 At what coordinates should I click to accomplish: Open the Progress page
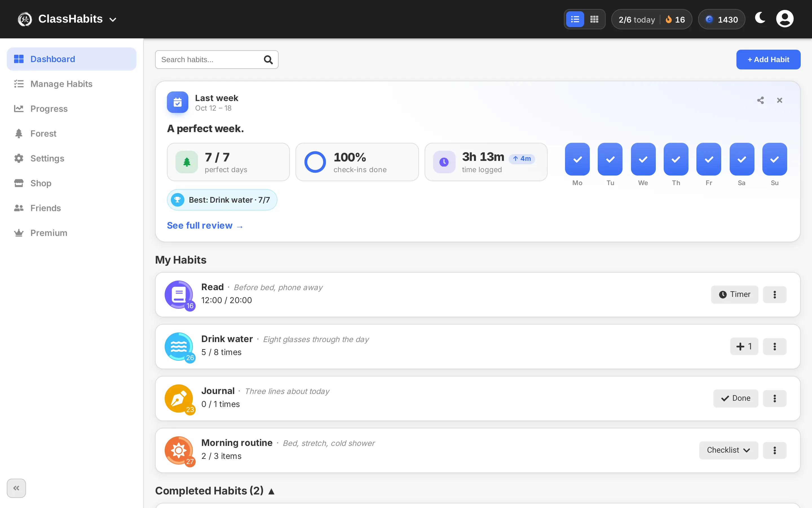[x=71, y=109]
